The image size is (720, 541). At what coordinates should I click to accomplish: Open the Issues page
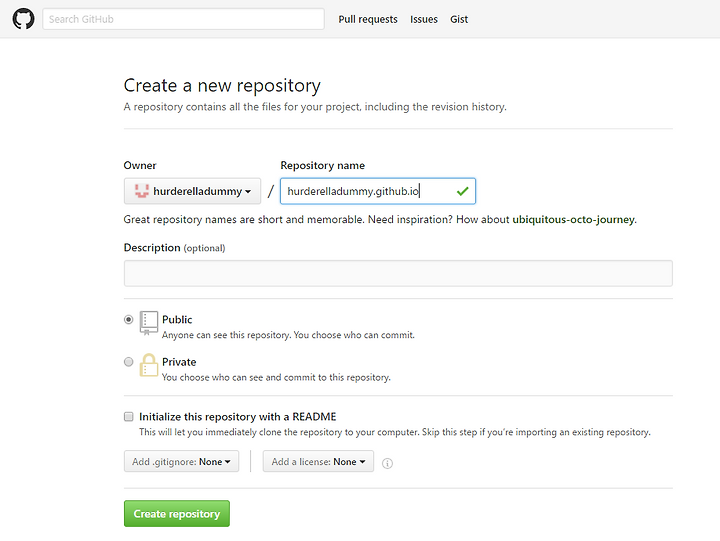[424, 19]
